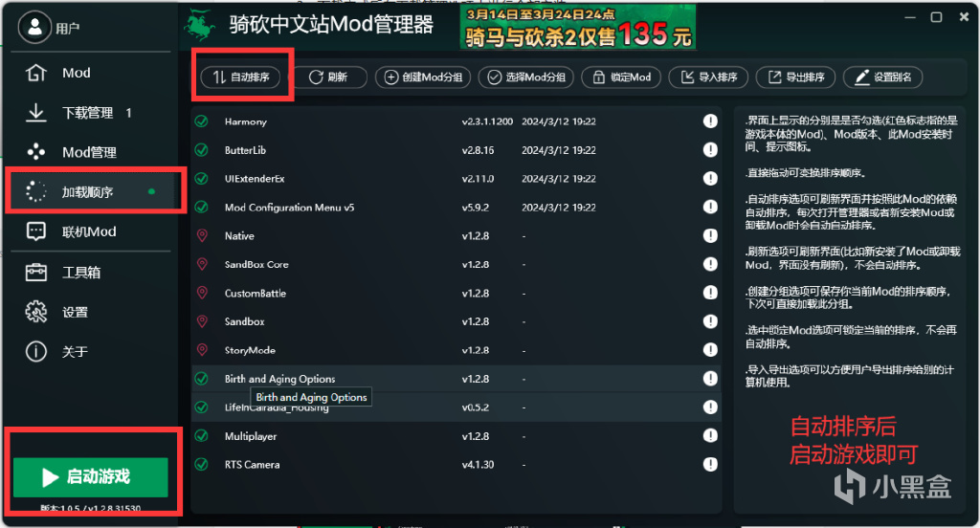
Task: Click SandBox Core row info alert icon
Action: (x=710, y=264)
